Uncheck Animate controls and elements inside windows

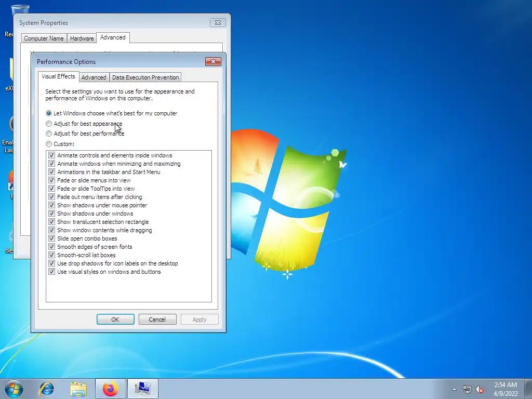[x=51, y=155]
